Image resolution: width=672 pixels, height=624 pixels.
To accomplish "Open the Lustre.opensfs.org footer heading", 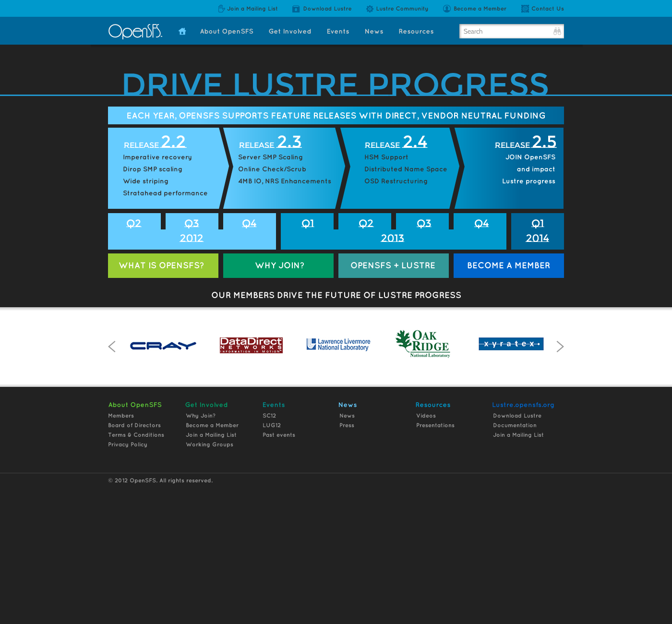I will pos(523,405).
